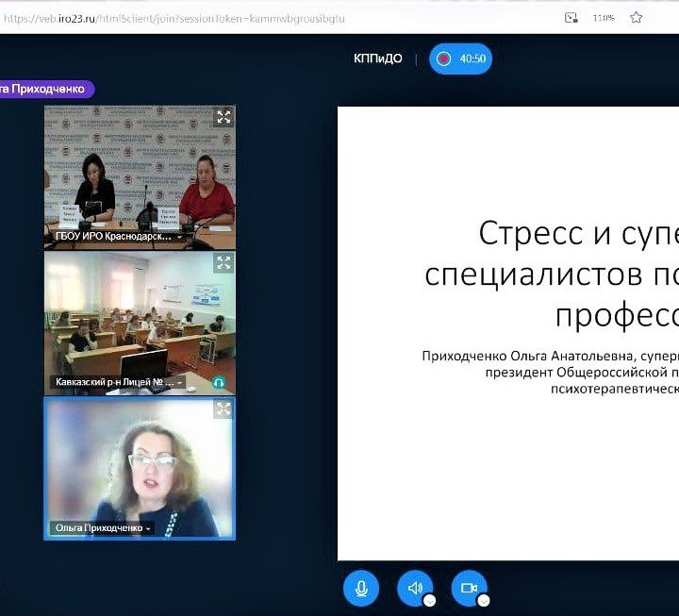Open dropdown next to Ольга Приходченко name

[x=148, y=529]
